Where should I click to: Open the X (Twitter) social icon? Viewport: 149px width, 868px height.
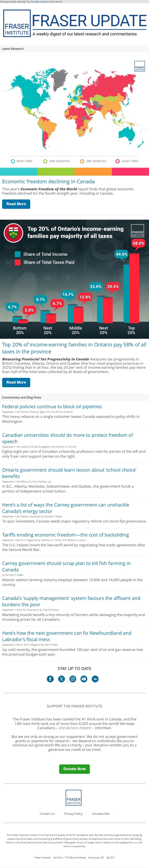pos(61,679)
